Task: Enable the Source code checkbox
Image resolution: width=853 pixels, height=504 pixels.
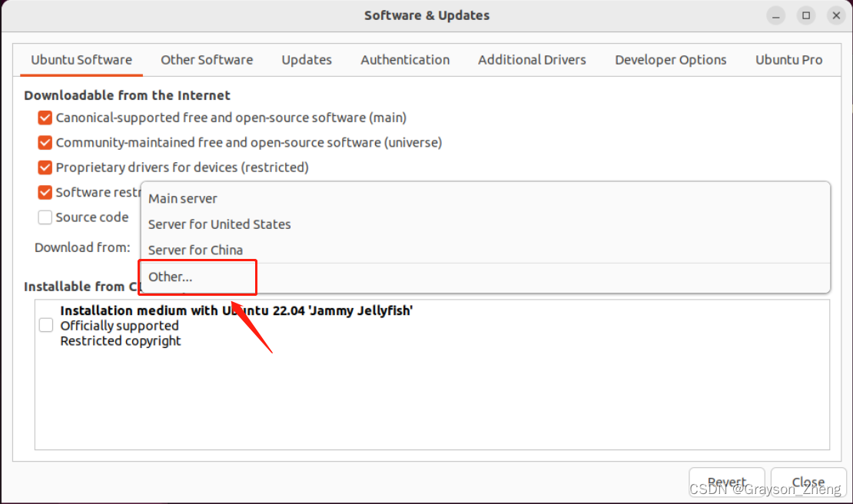Action: coord(45,217)
